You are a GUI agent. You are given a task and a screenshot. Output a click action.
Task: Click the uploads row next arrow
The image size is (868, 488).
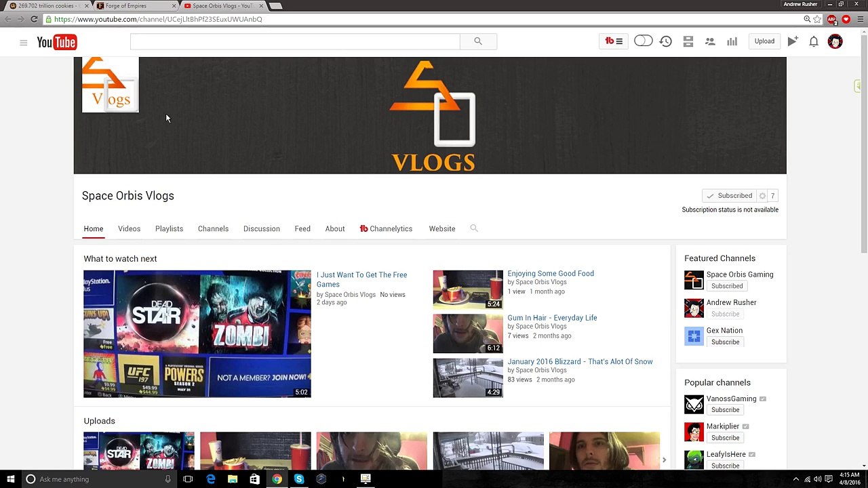pos(664,460)
